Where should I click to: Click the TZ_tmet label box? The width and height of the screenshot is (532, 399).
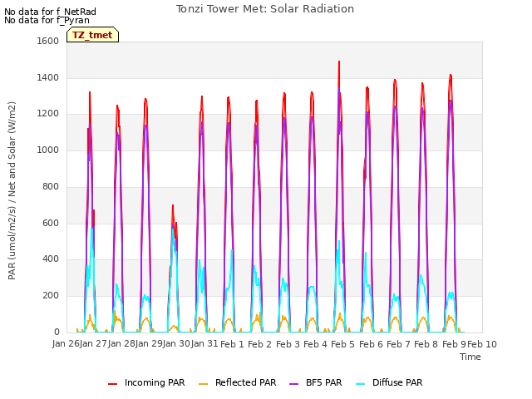point(92,35)
